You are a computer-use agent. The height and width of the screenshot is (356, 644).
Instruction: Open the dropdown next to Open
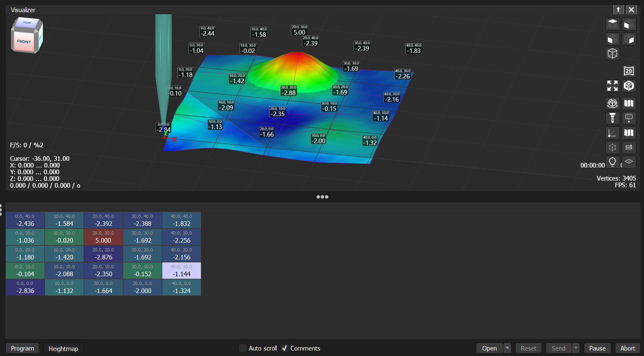507,348
